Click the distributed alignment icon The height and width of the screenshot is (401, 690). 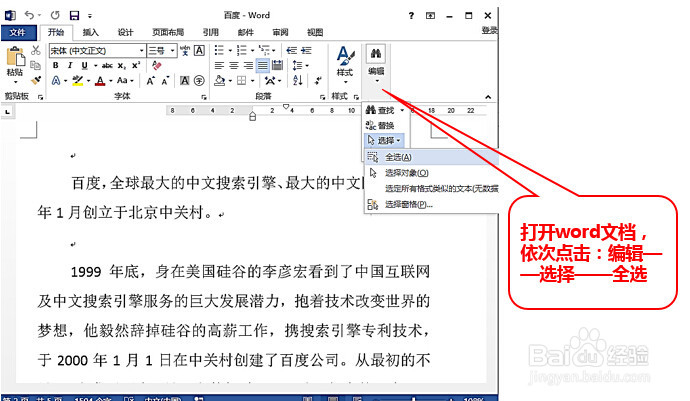tap(277, 66)
